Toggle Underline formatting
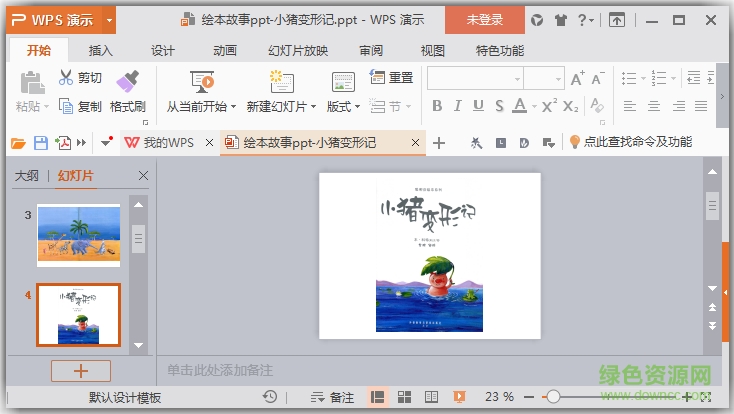Screen dimensions: 734x414 coord(478,106)
